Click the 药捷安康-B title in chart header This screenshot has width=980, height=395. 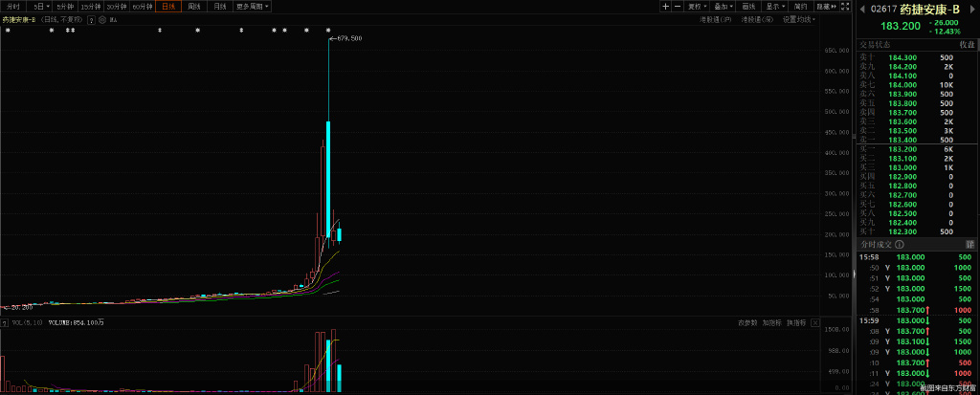(17, 20)
